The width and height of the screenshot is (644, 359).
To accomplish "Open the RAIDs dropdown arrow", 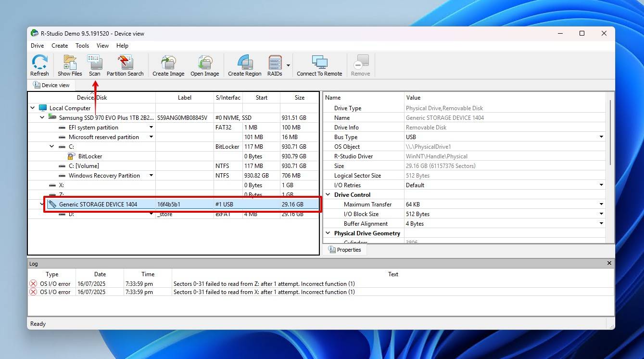I will point(288,65).
